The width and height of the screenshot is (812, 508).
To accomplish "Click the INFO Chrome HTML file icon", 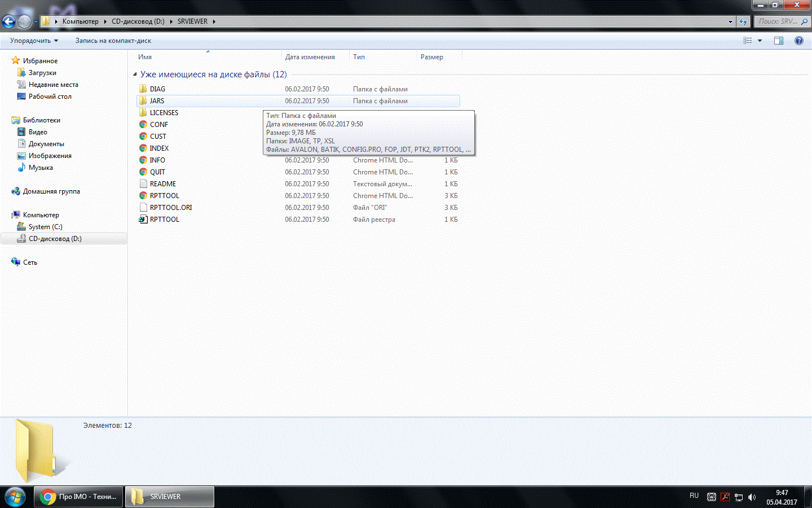I will point(143,160).
